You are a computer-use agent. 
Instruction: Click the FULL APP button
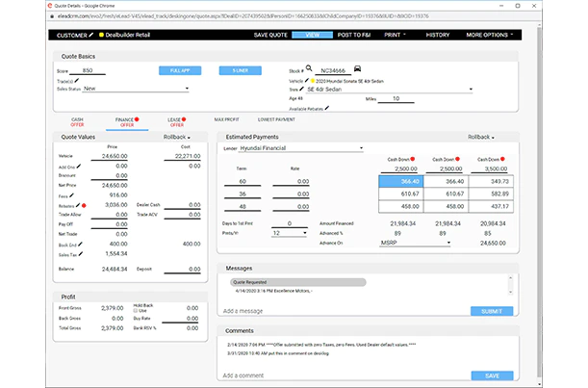[x=180, y=70]
